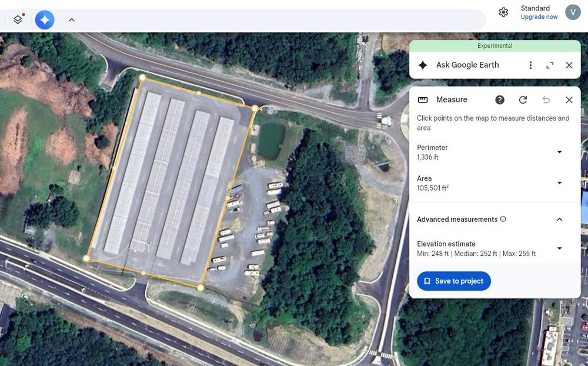
Task: Click the polygon's bottom-right corner vertex
Action: [201, 288]
